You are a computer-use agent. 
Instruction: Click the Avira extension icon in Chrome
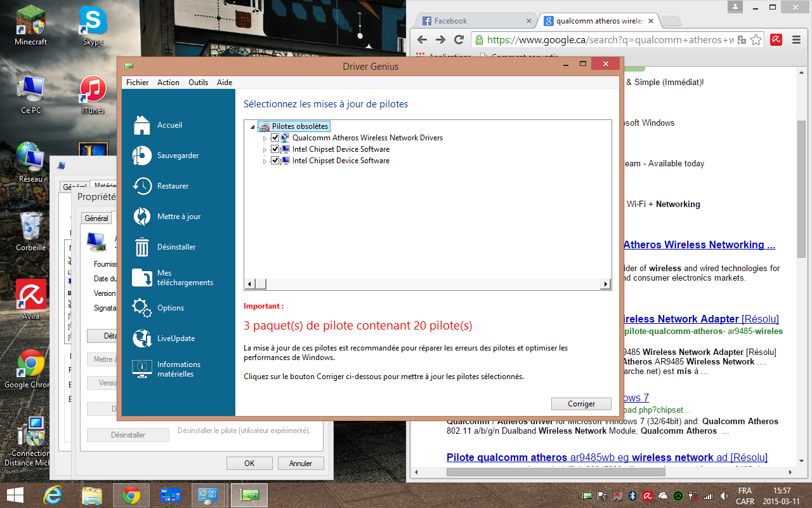776,39
